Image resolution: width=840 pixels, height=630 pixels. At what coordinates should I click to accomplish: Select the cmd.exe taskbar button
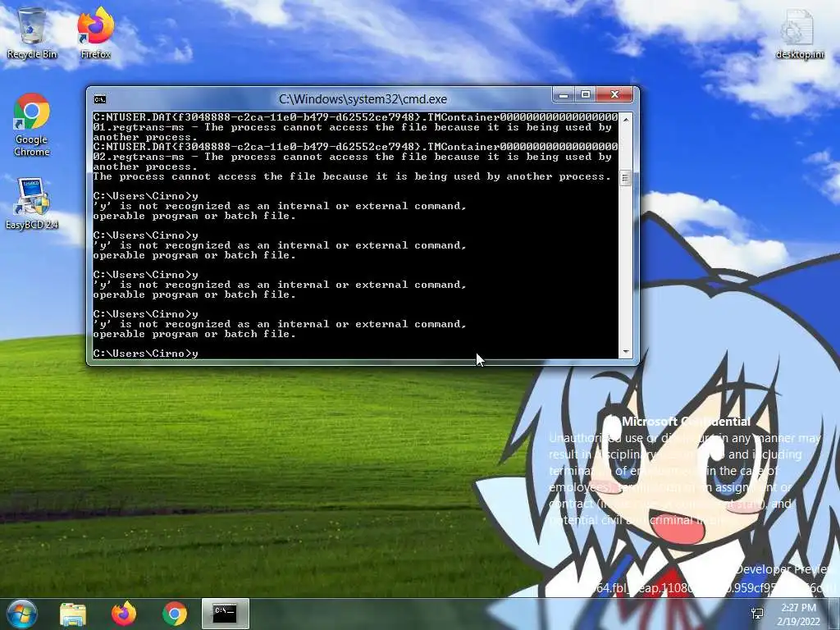[x=225, y=614]
